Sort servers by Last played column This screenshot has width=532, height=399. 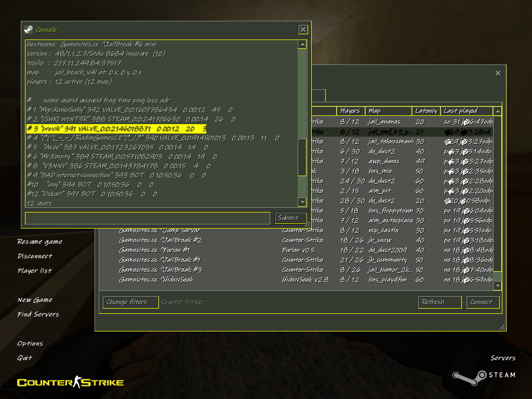click(467, 111)
